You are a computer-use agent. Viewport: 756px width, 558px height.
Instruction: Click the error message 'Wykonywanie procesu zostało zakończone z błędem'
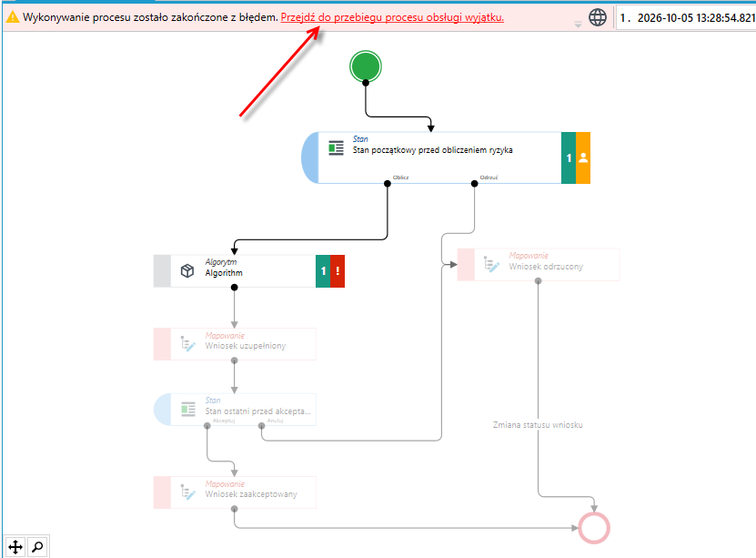pyautogui.click(x=150, y=17)
